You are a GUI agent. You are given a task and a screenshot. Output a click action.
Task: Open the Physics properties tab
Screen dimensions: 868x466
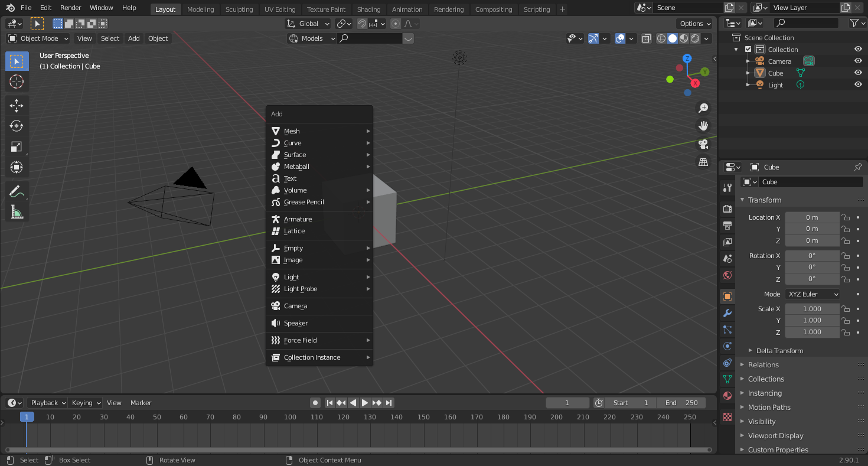(x=727, y=346)
